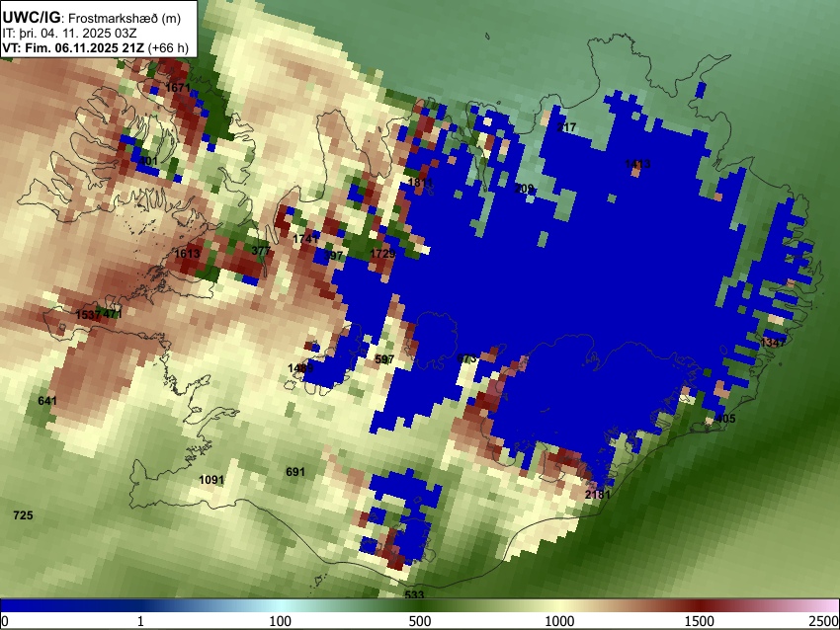Click the map value 397
This screenshot has height=630, width=840.
click(333, 256)
